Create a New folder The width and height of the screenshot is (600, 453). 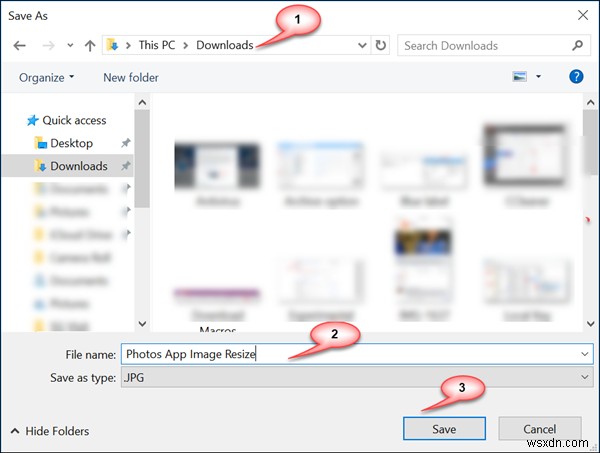click(x=131, y=78)
